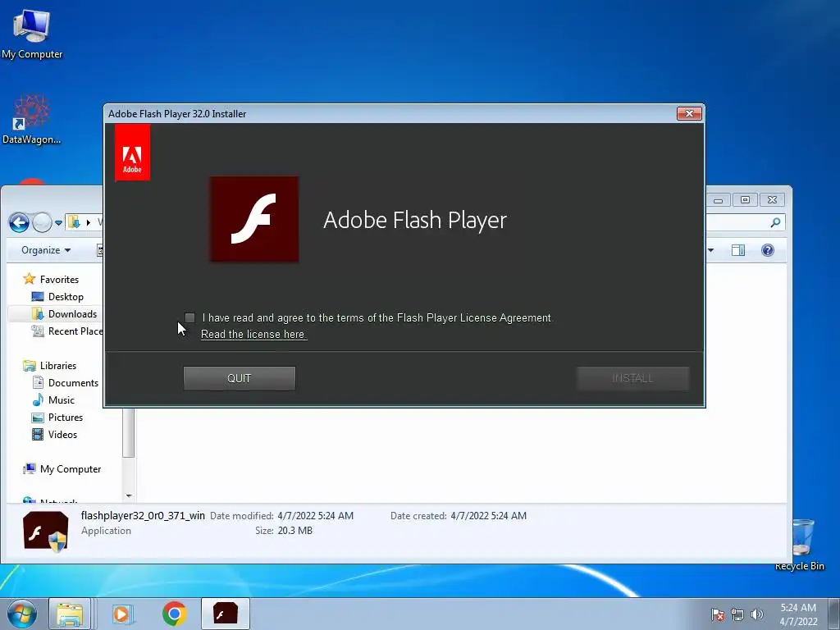Click the large Flash Player logo
The height and width of the screenshot is (630, 840).
pos(254,219)
